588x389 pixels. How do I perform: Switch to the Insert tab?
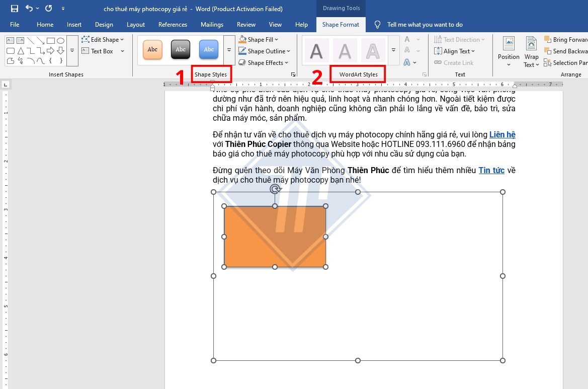coord(74,24)
